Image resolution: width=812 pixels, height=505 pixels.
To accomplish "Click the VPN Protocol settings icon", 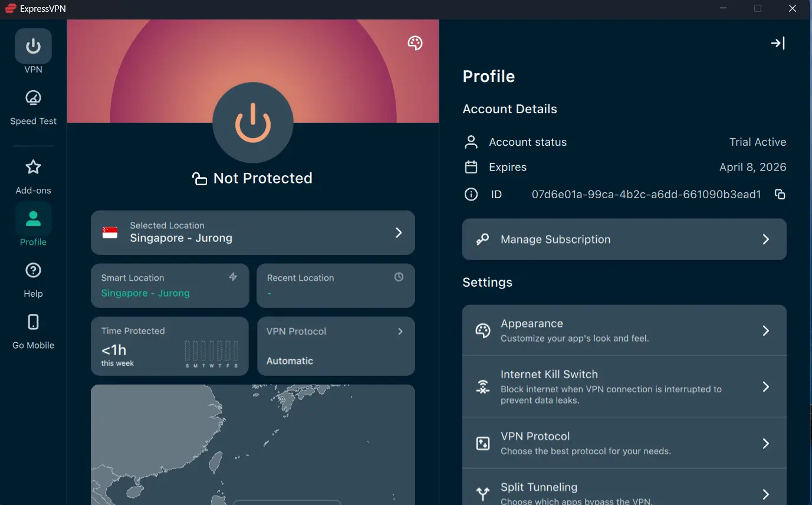I will coord(483,443).
